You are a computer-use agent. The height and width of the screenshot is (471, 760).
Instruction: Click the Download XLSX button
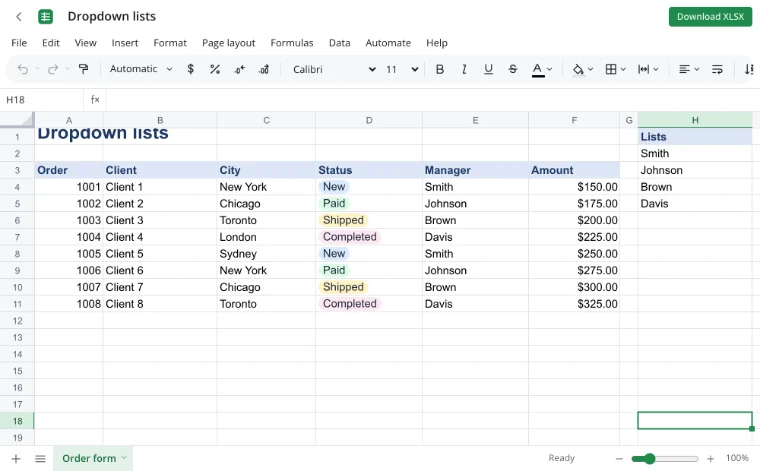click(x=710, y=16)
